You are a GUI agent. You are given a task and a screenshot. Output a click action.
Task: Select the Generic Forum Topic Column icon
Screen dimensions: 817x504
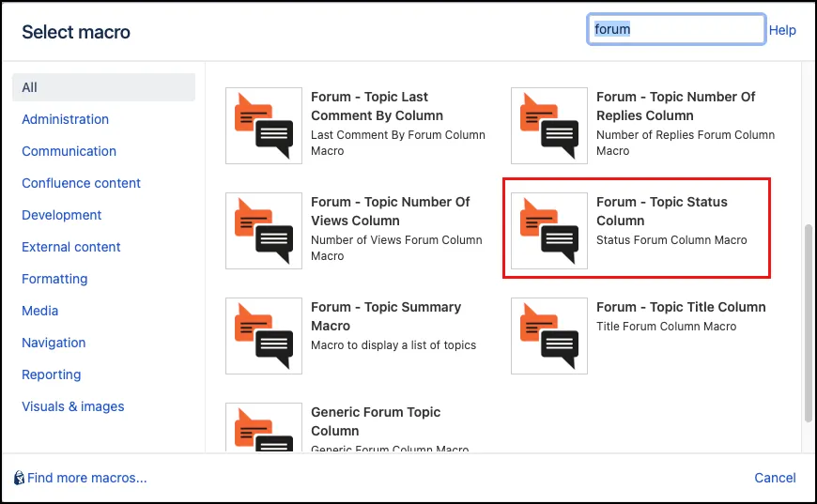click(264, 427)
